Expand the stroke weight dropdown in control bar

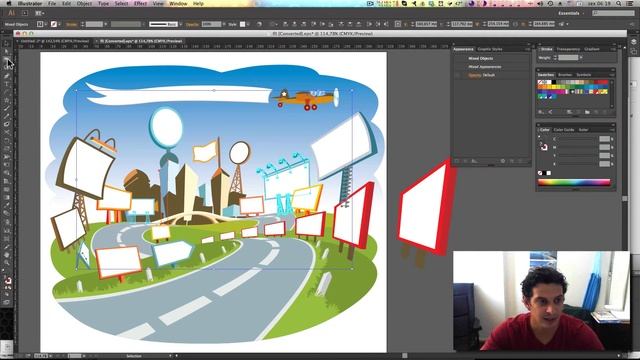(105, 24)
